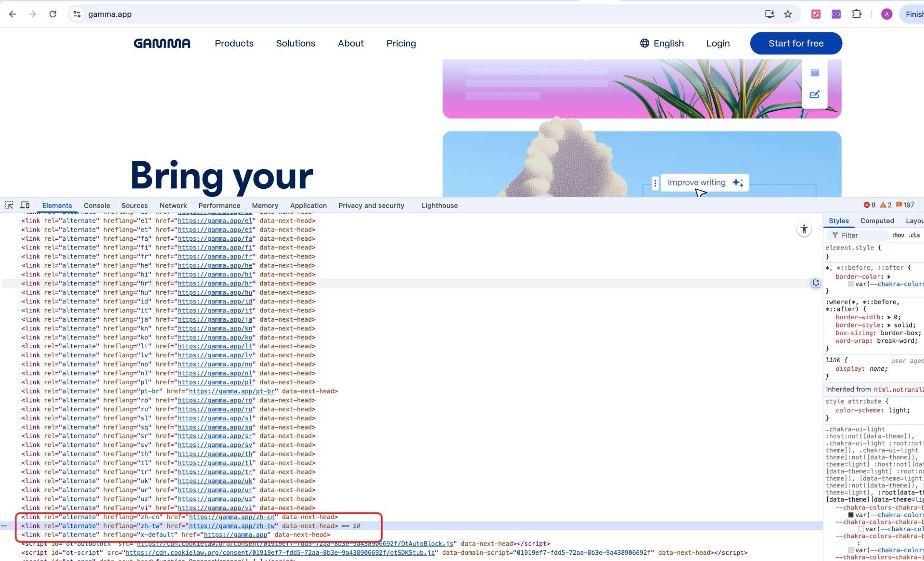Select the Layout pane tab
Screen dimensions: 924x561
pyautogui.click(x=914, y=221)
